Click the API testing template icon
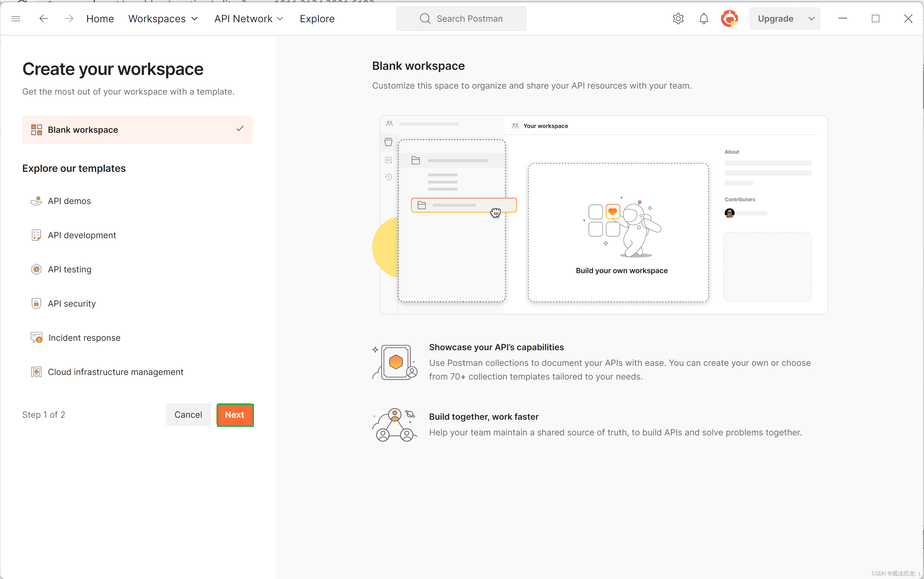 36,270
